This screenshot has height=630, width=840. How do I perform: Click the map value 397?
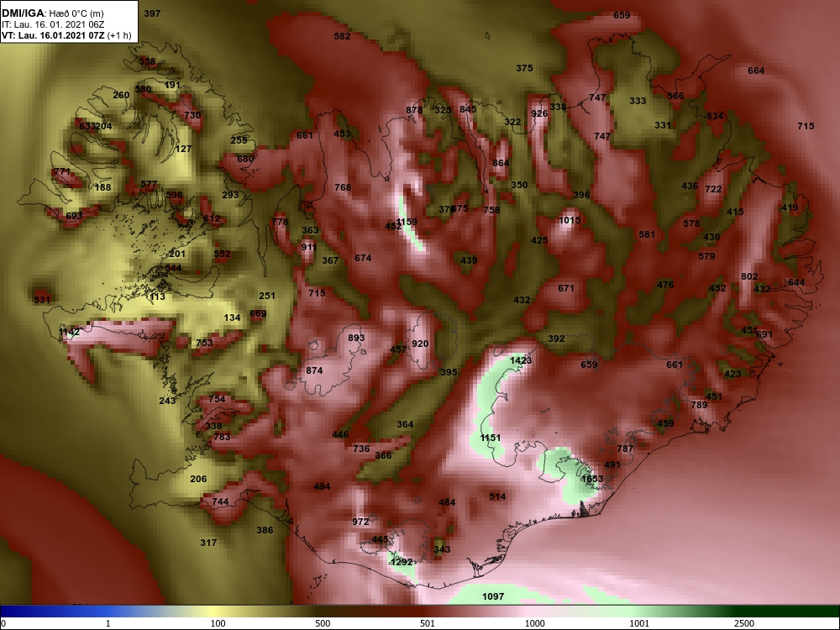152,13
